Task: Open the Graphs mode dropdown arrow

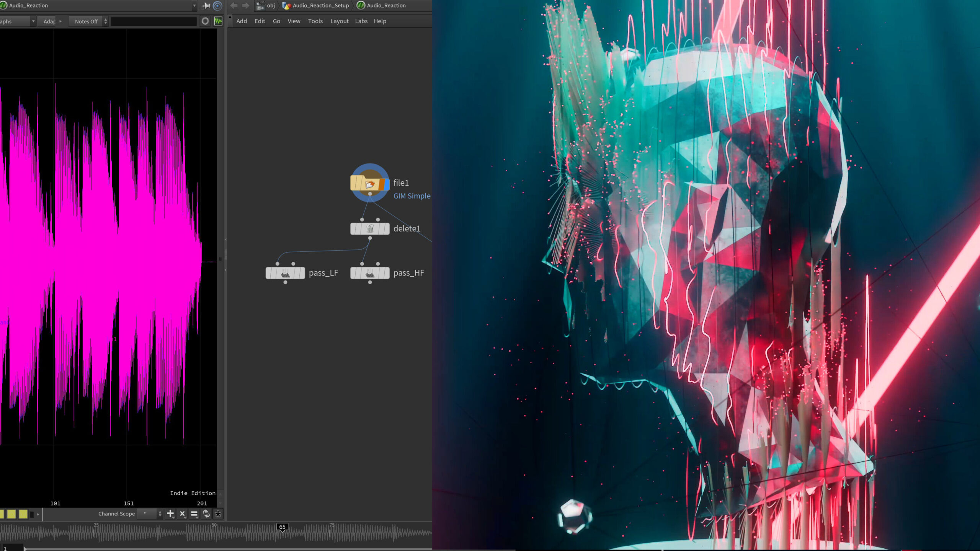Action: click(33, 21)
